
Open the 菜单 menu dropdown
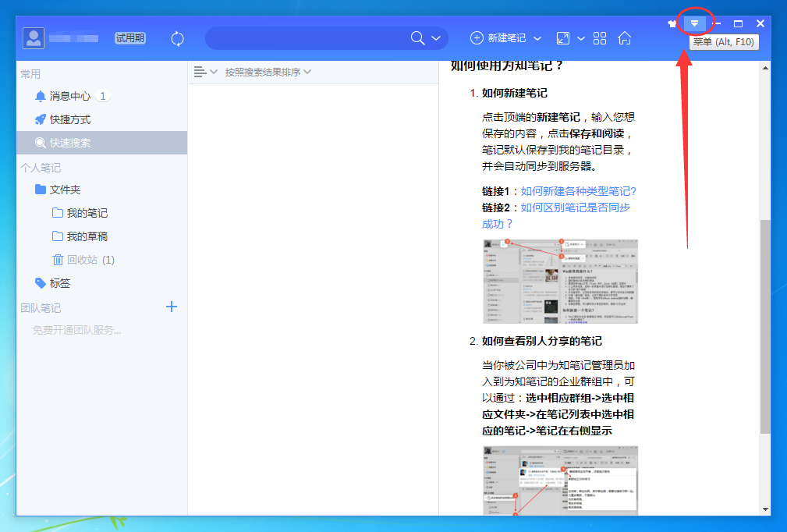pyautogui.click(x=694, y=23)
